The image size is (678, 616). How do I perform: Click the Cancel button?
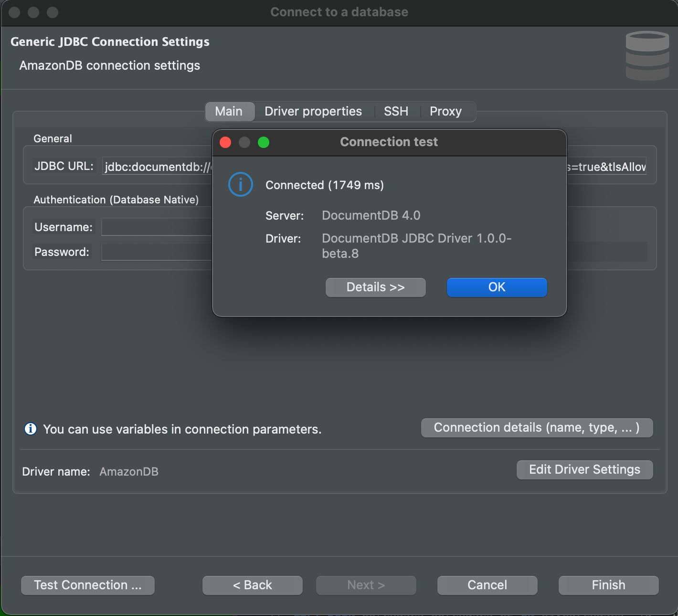tap(487, 585)
